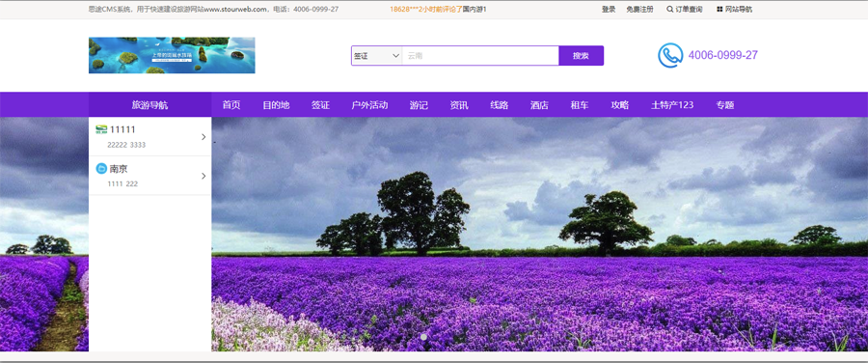Open the 签证 search category dropdown

pyautogui.click(x=376, y=56)
